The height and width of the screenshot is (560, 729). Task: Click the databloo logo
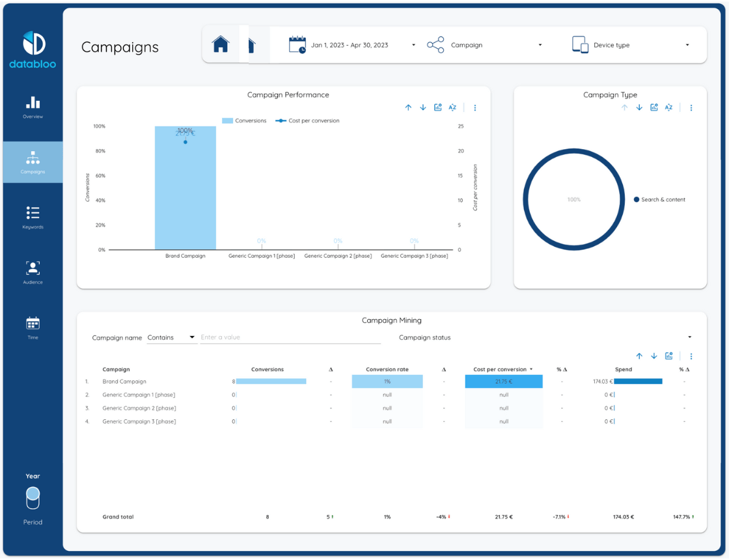(x=33, y=49)
